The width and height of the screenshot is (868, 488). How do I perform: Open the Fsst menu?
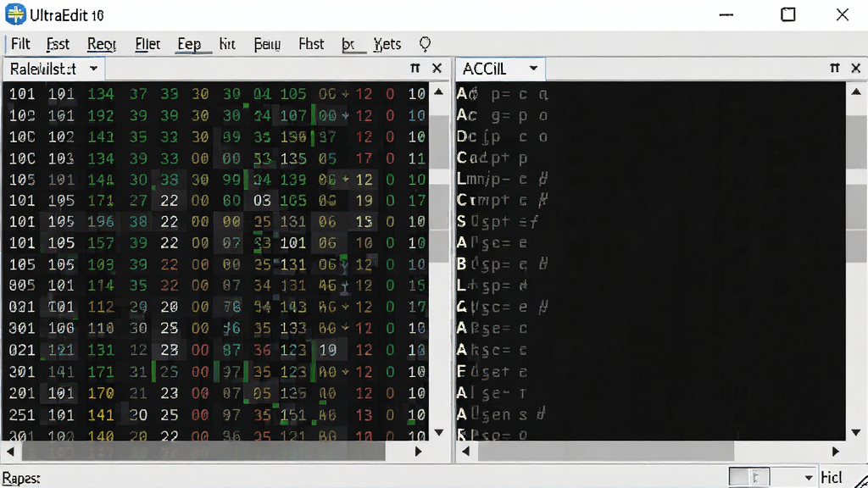click(x=58, y=44)
